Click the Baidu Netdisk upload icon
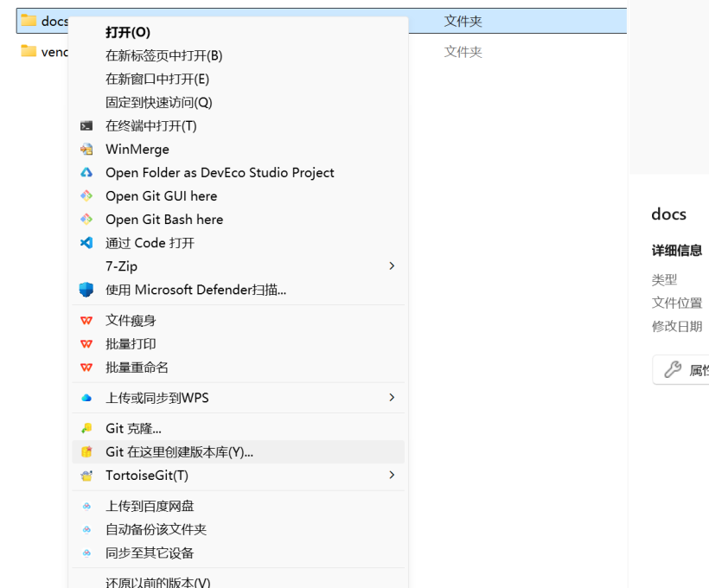 coord(86,506)
